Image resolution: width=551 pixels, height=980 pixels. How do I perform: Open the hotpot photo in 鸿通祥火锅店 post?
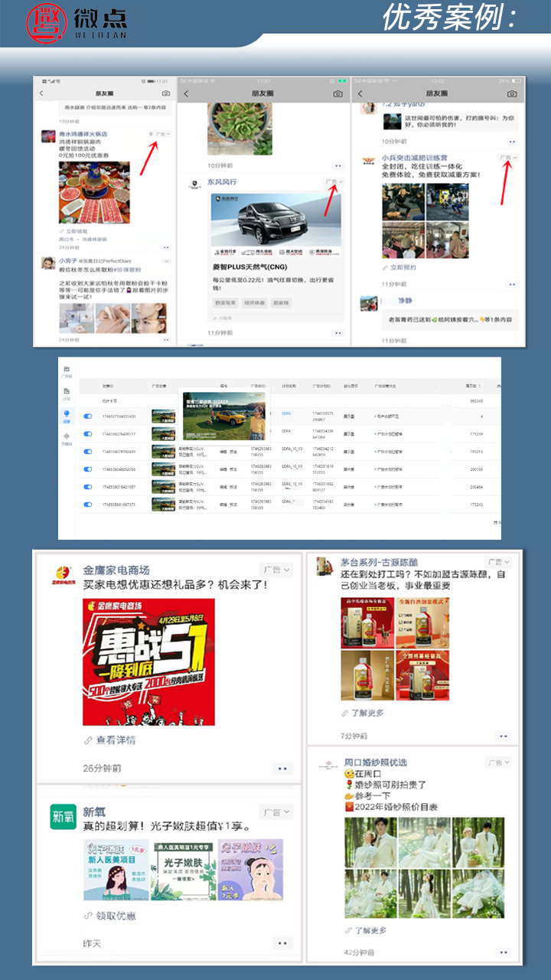[95, 192]
